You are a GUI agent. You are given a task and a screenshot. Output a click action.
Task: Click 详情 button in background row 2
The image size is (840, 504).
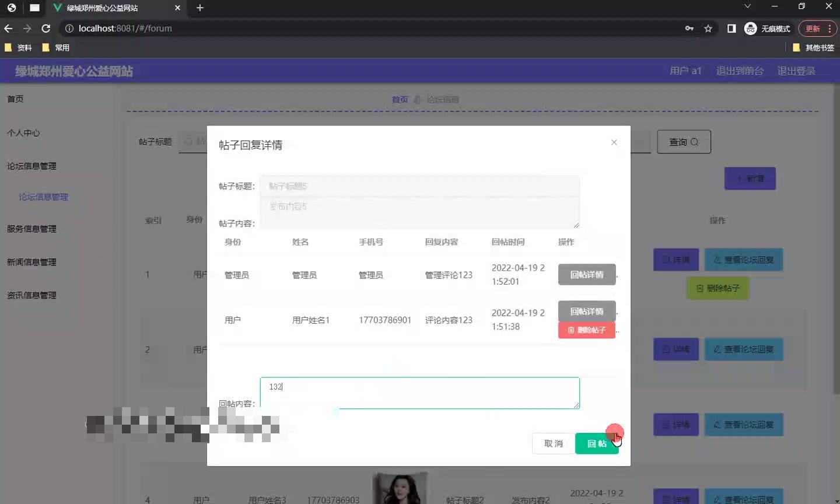[x=676, y=349]
